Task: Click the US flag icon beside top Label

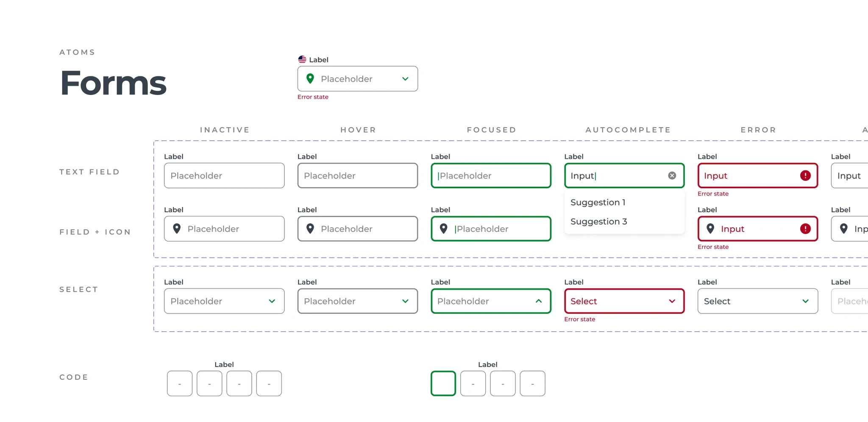Action: coord(302,59)
